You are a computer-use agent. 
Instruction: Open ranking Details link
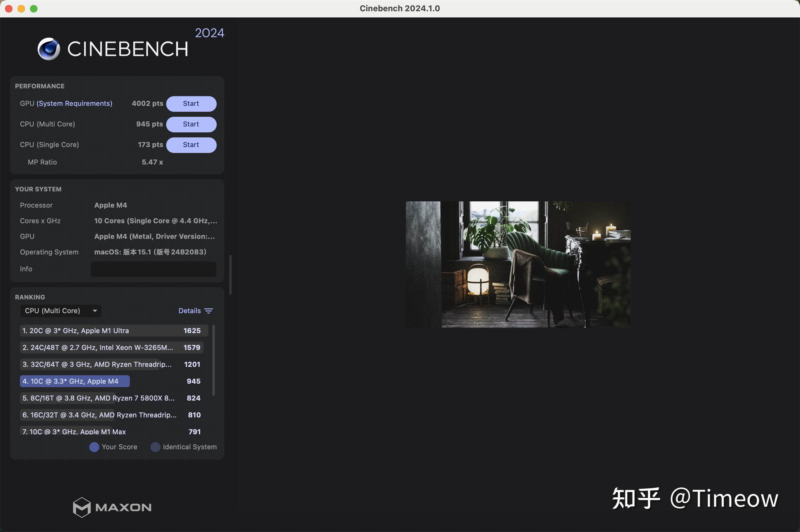click(190, 311)
